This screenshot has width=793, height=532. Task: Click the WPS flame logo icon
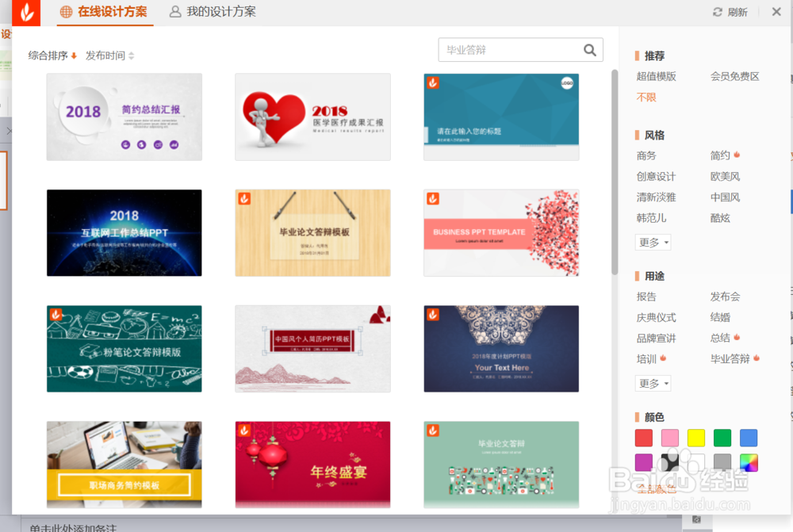click(26, 12)
